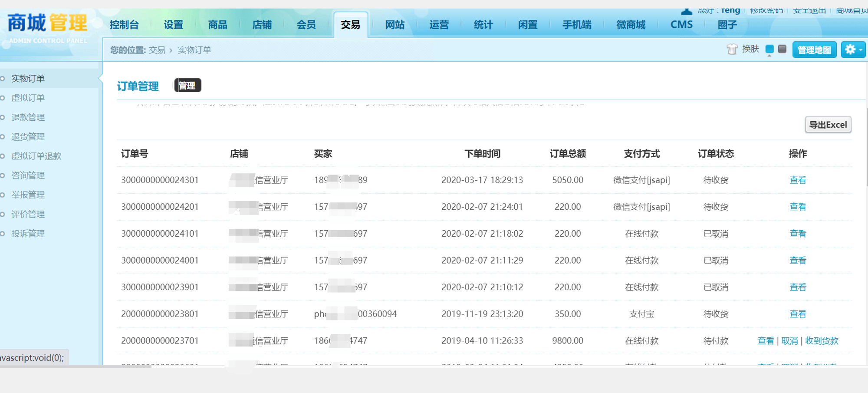Switch to the 商品 navigation tab
The image size is (868, 393).
(x=217, y=25)
